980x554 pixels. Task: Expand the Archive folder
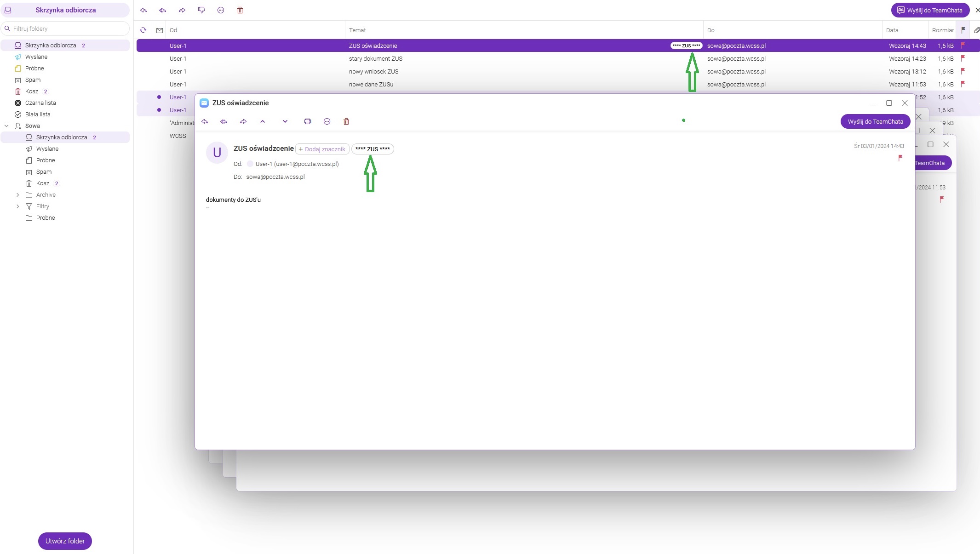17,195
